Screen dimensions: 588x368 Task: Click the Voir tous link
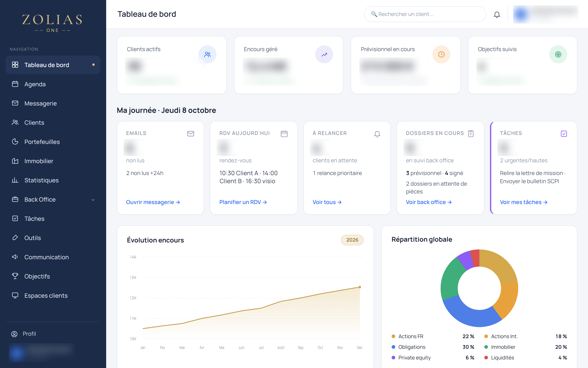coord(327,202)
